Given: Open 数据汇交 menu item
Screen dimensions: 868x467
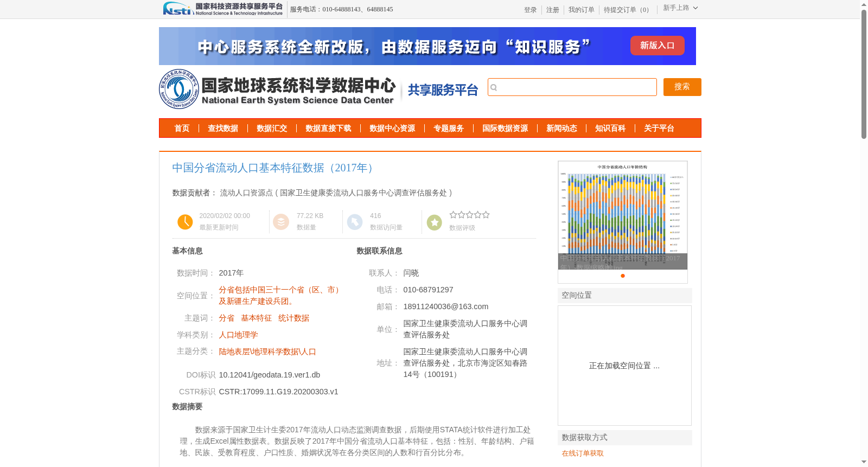Looking at the screenshot, I should tap(272, 129).
